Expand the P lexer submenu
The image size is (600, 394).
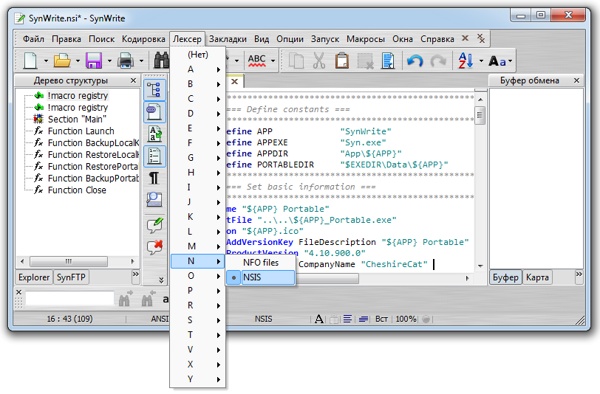[x=198, y=291]
